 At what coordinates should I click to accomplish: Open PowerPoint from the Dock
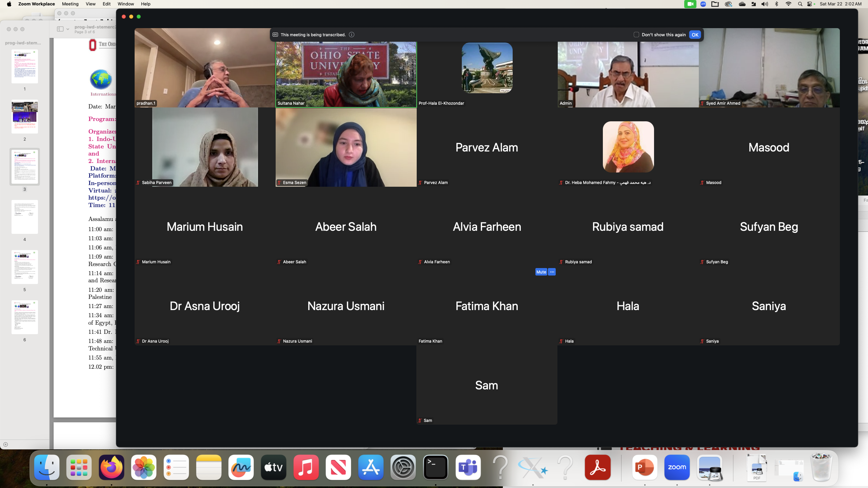(644, 468)
